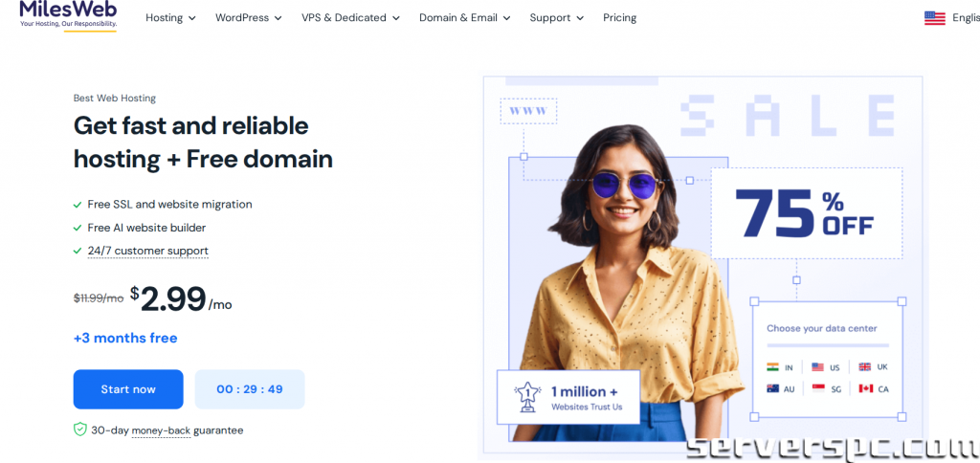Click the MilesWeb logo

point(68,15)
